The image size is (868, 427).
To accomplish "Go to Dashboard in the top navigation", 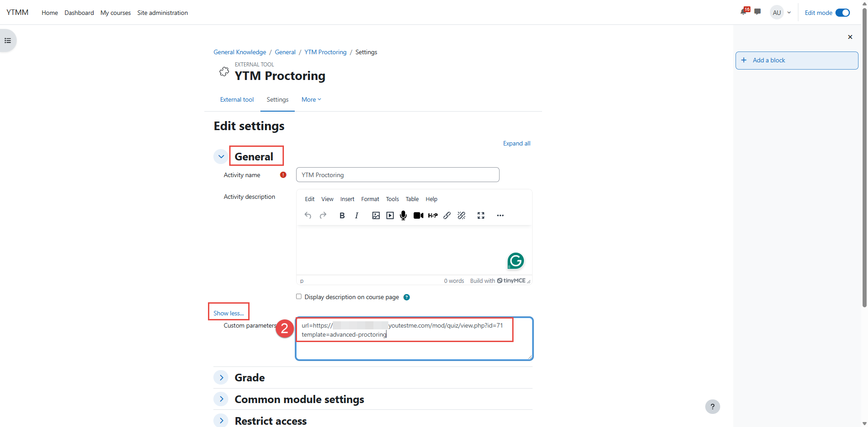I will click(79, 13).
